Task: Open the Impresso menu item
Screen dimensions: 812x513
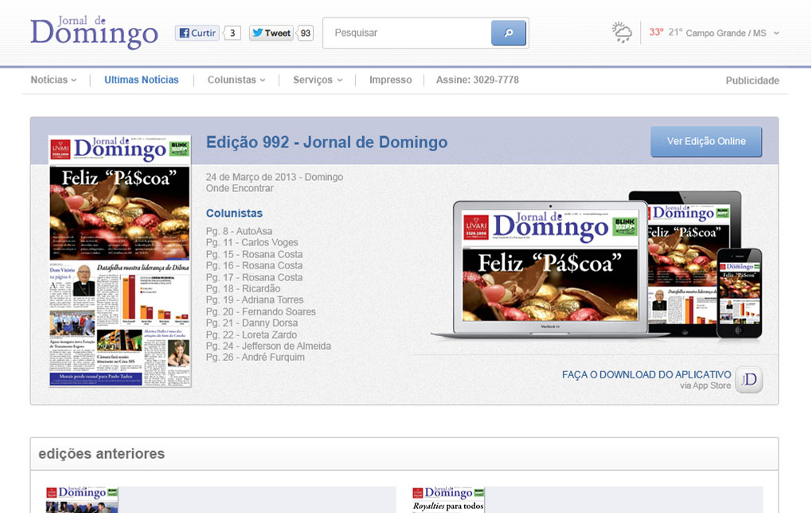Action: click(390, 80)
